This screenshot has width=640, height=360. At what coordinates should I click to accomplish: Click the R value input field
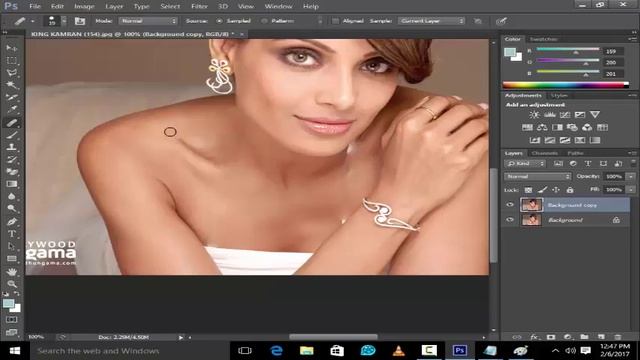point(613,51)
